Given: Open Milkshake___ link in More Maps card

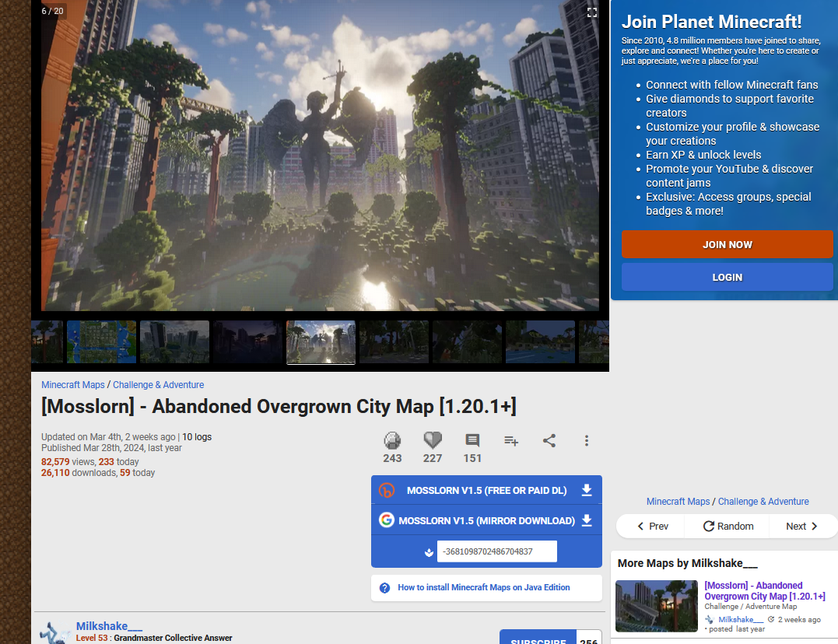Looking at the screenshot, I should coord(741,619).
